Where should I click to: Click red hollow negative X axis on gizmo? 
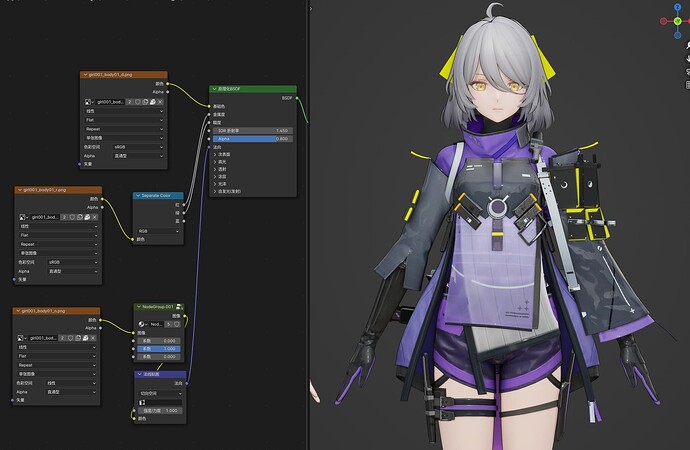663,21
